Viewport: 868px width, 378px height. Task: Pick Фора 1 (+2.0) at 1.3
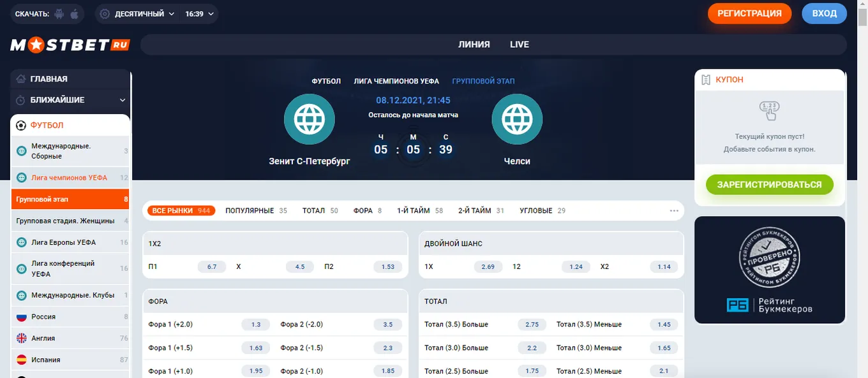(x=256, y=324)
